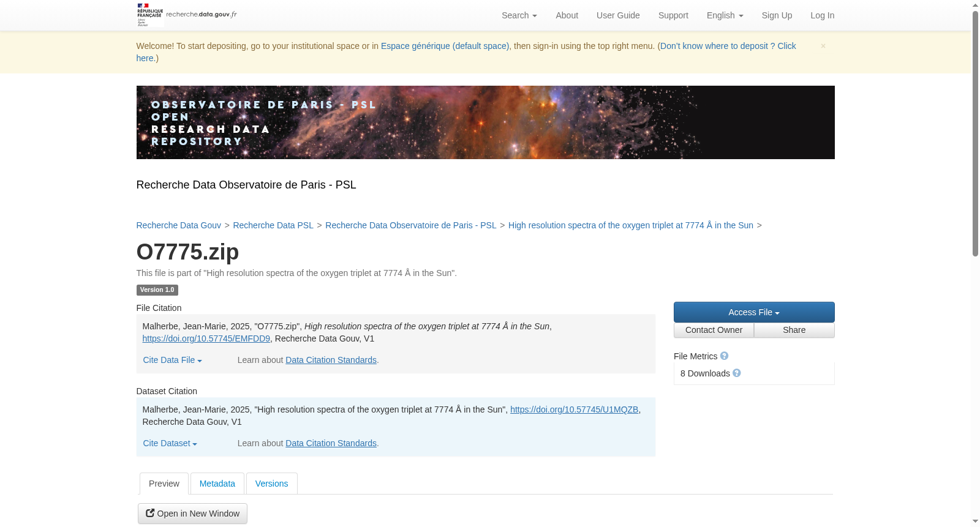The height and width of the screenshot is (527, 980).
Task: Click the Version 1.0 badge
Action: tap(157, 290)
